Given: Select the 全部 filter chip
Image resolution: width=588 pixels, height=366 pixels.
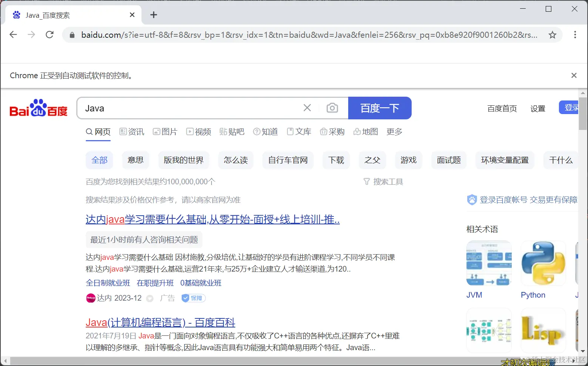Looking at the screenshot, I should tap(100, 160).
